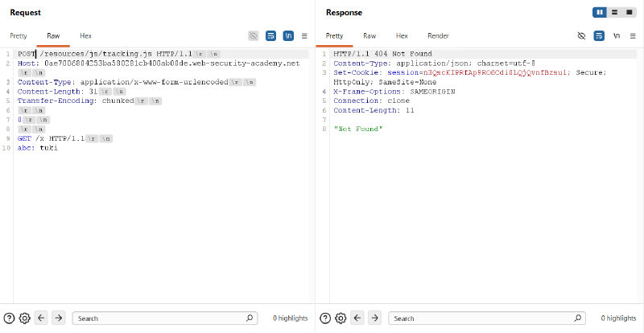This screenshot has width=644, height=333.
Task: Switch Response view to Raw tab
Action: tap(369, 36)
